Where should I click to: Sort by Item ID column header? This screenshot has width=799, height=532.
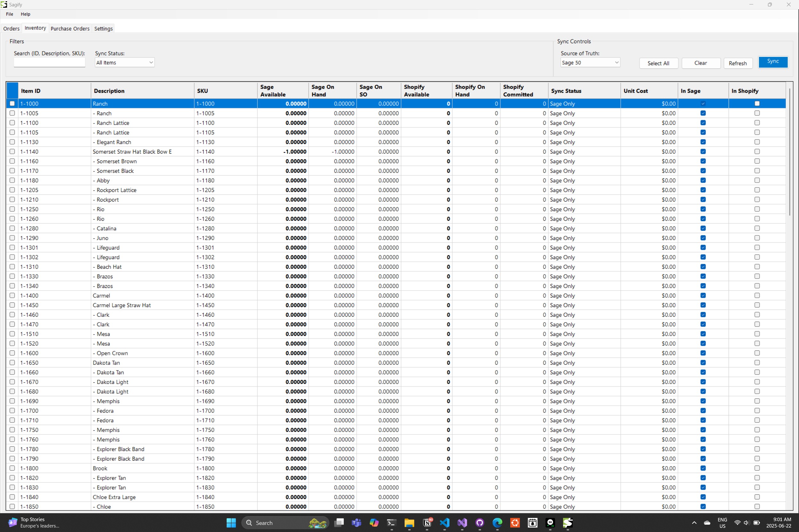54,91
